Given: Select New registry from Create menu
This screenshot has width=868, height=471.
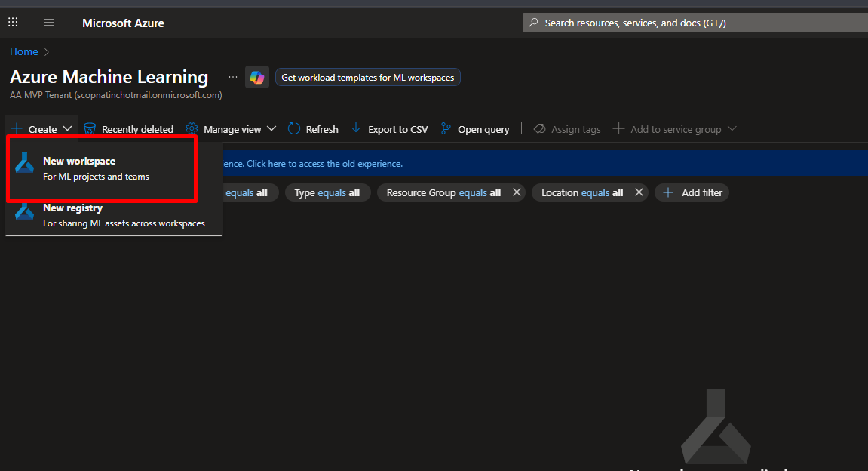Looking at the screenshot, I should tap(72, 208).
